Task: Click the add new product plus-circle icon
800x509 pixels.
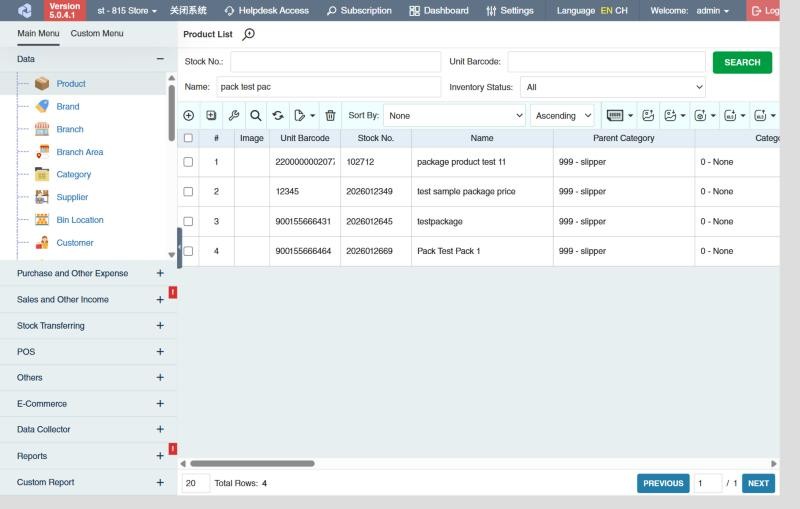Action: click(188, 116)
